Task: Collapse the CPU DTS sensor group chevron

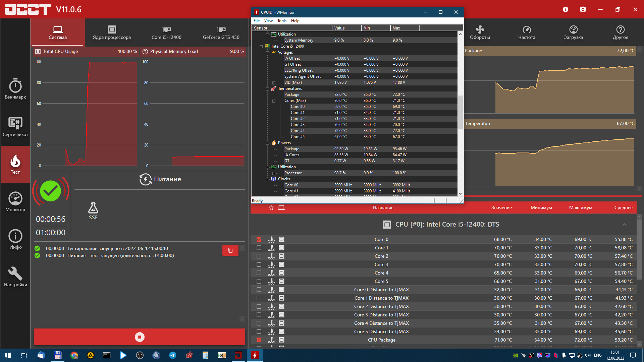Action: click(624, 225)
